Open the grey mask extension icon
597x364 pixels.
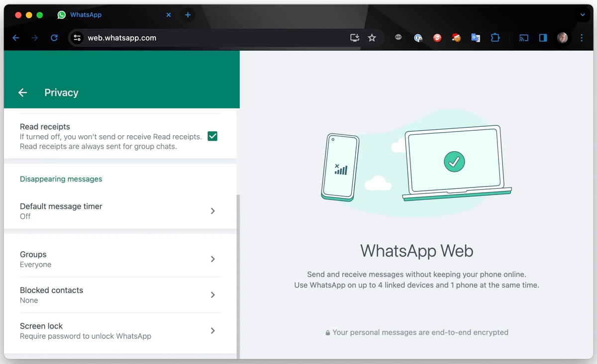click(398, 37)
